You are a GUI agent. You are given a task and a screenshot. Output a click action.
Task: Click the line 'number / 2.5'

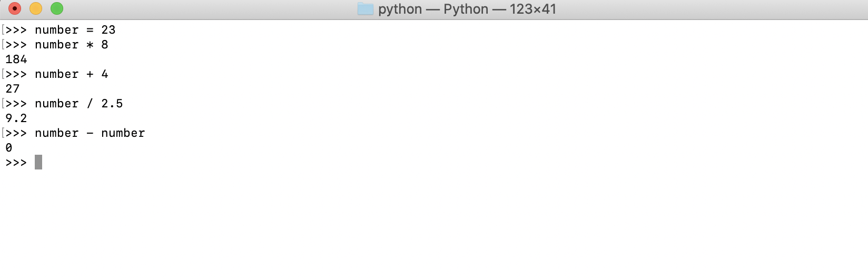tap(79, 104)
